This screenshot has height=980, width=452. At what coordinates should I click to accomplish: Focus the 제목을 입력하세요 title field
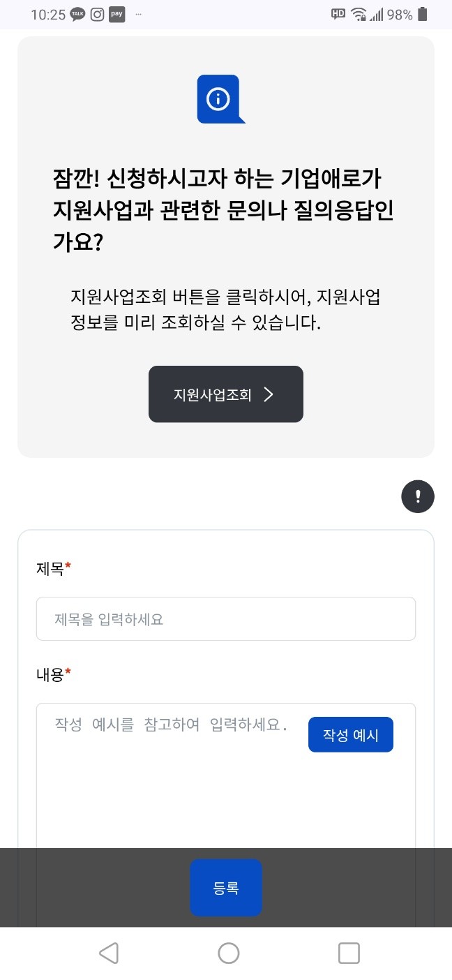(x=226, y=619)
